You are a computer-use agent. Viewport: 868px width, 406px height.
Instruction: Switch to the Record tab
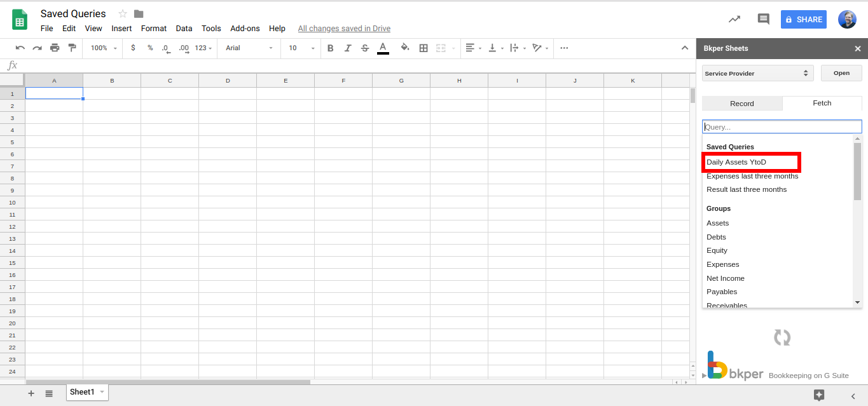[741, 103]
